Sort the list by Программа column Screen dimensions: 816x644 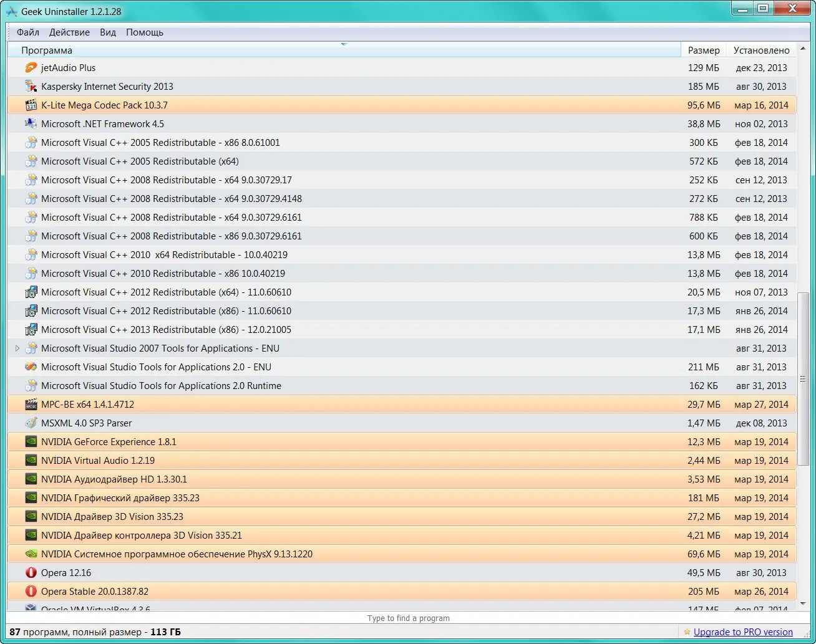[344, 50]
